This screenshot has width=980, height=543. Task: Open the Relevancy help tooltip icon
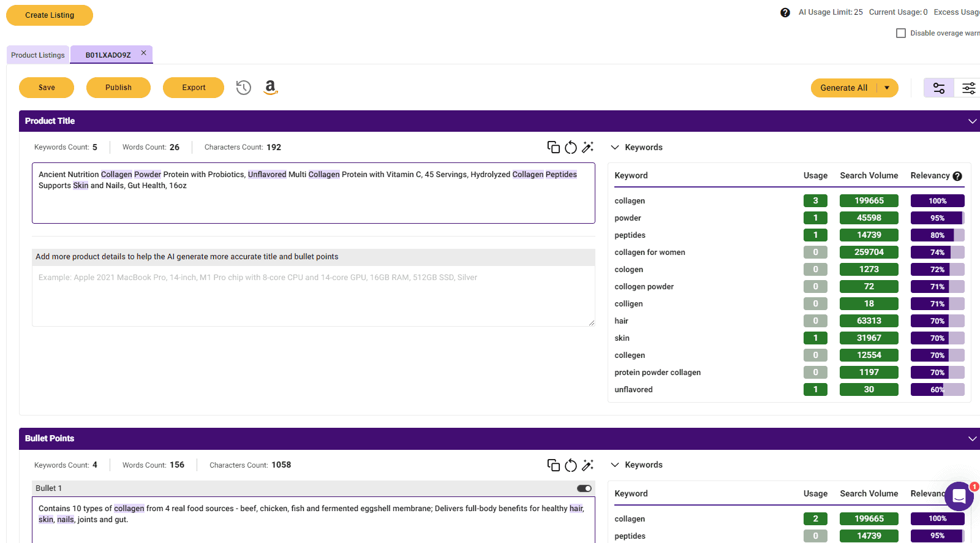point(957,176)
